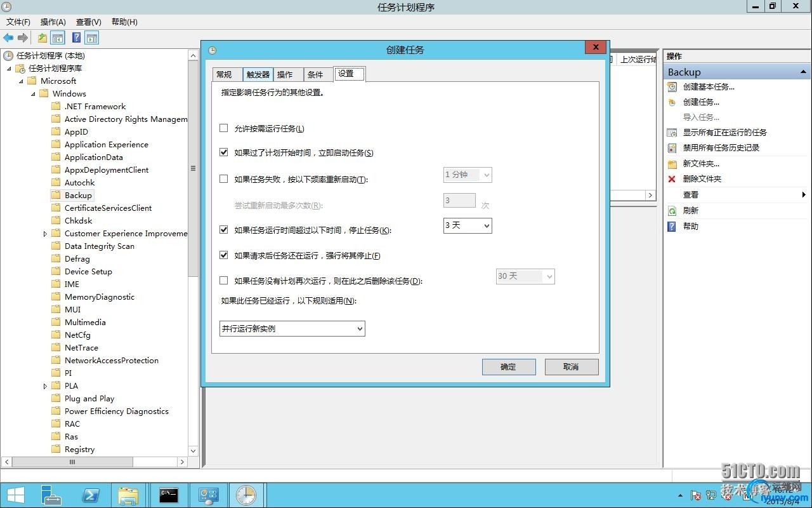Viewport: 812px width, 508px height.
Task: Open the 操作(A) menu
Action: point(53,22)
